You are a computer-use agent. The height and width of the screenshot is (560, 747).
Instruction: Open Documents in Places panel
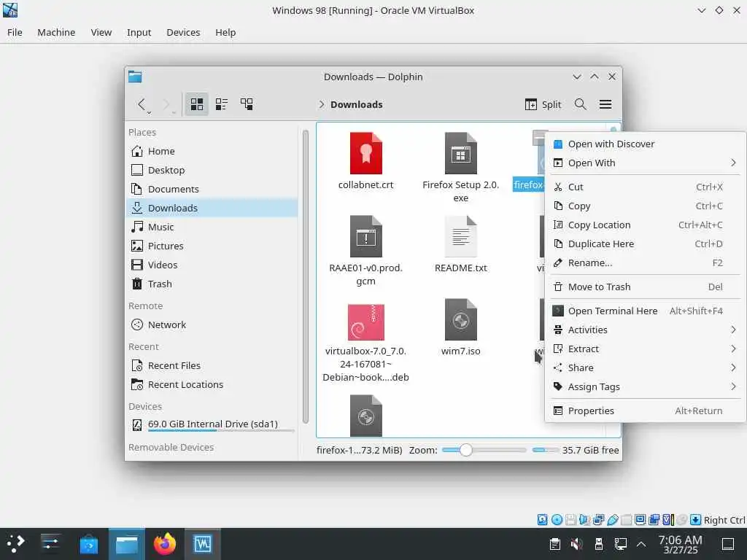[x=212, y=189]
